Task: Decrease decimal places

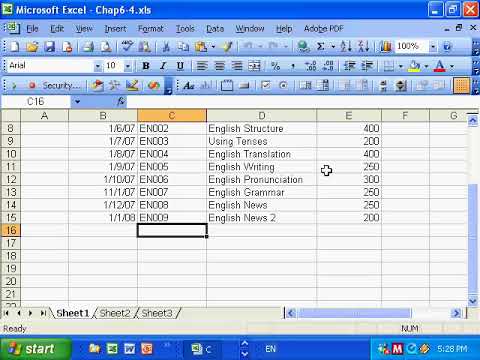Action: 328,66
